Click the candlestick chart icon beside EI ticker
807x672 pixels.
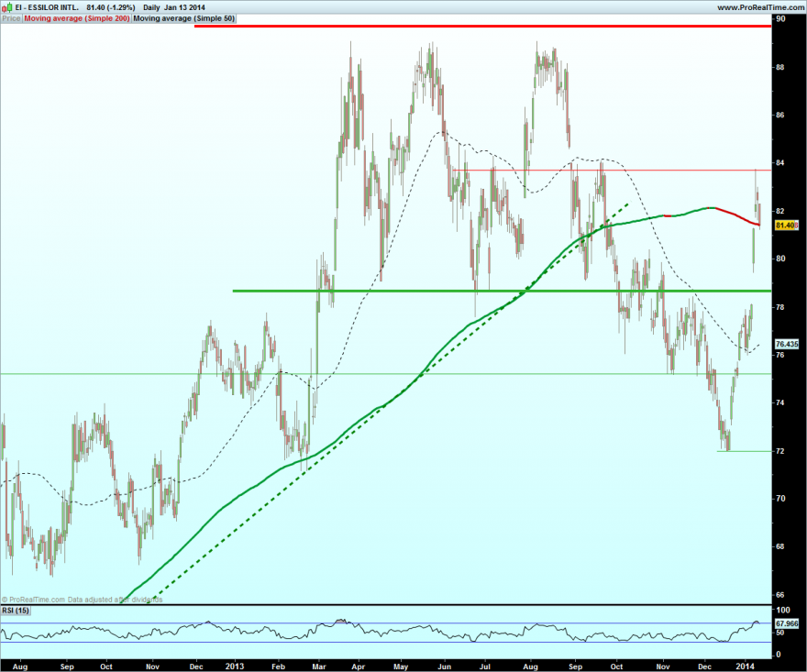6,7
